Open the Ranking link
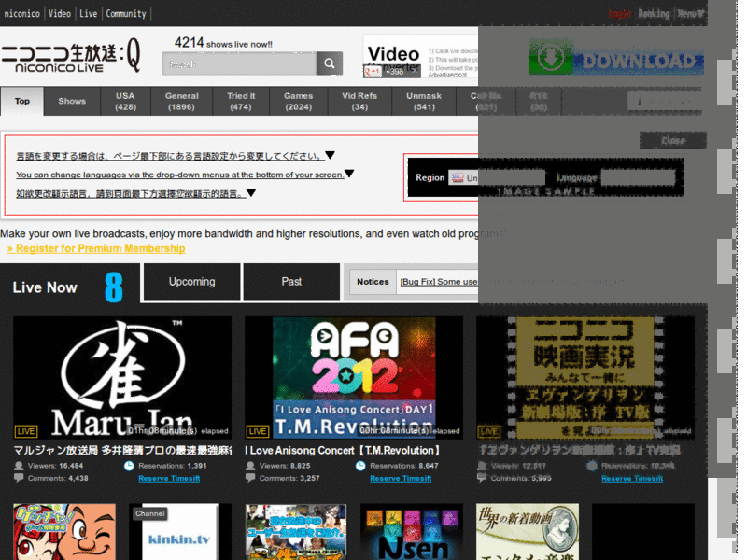The width and height of the screenshot is (747, 560). coord(654,14)
